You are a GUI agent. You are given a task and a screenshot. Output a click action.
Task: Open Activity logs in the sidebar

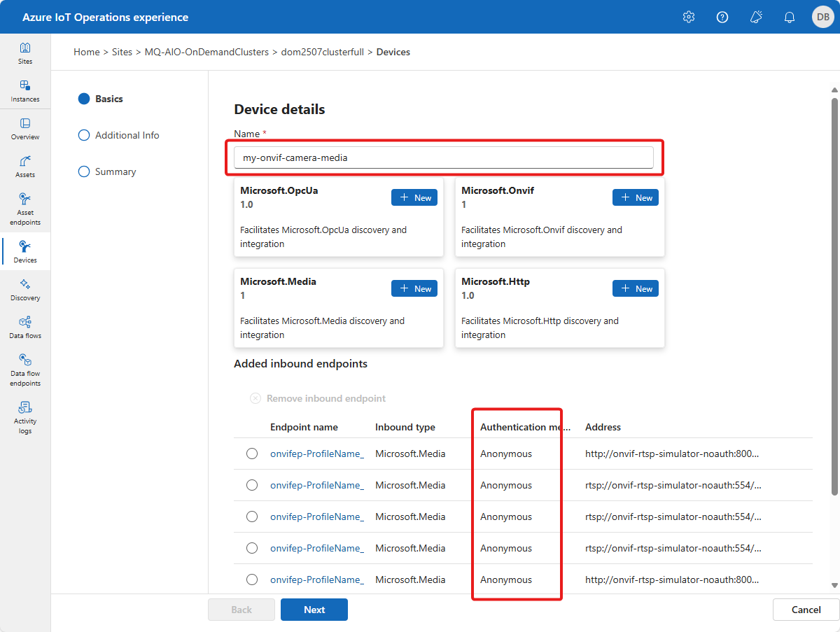[25, 417]
